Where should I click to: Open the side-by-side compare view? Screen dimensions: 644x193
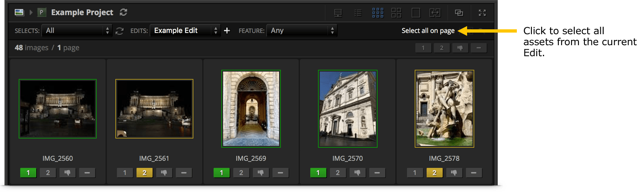pyautogui.click(x=435, y=13)
